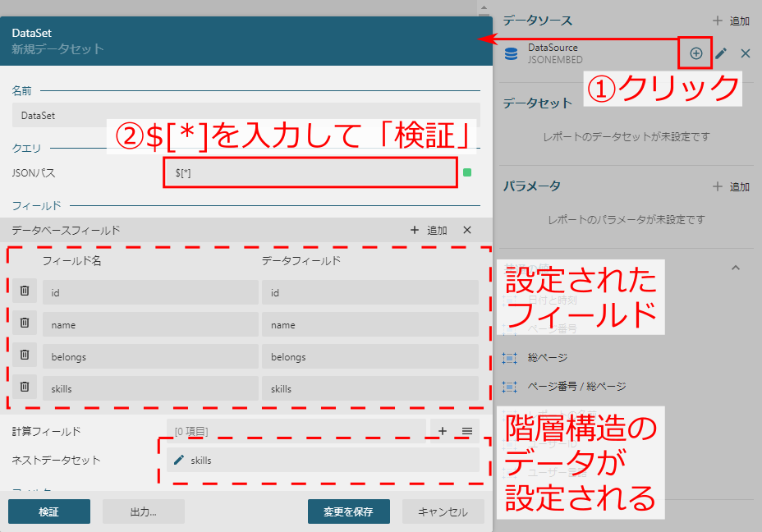Edit the skills data field box
Image resolution: width=762 pixels, height=532 pixels.
tap(370, 388)
